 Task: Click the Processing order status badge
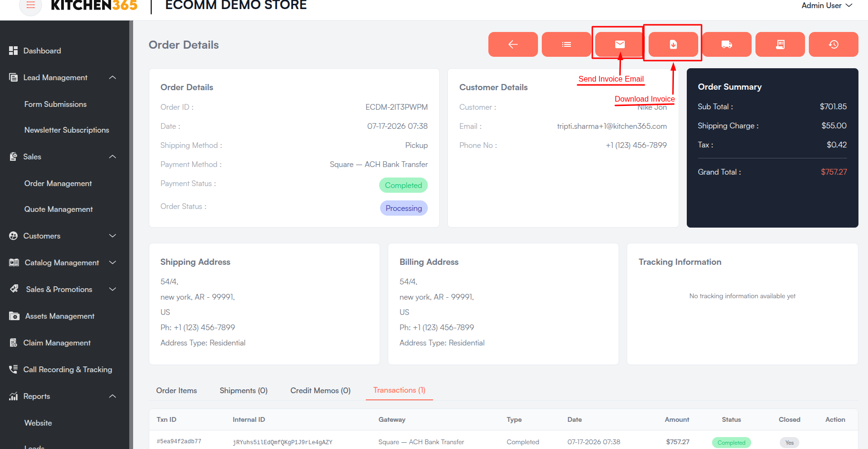tap(404, 208)
